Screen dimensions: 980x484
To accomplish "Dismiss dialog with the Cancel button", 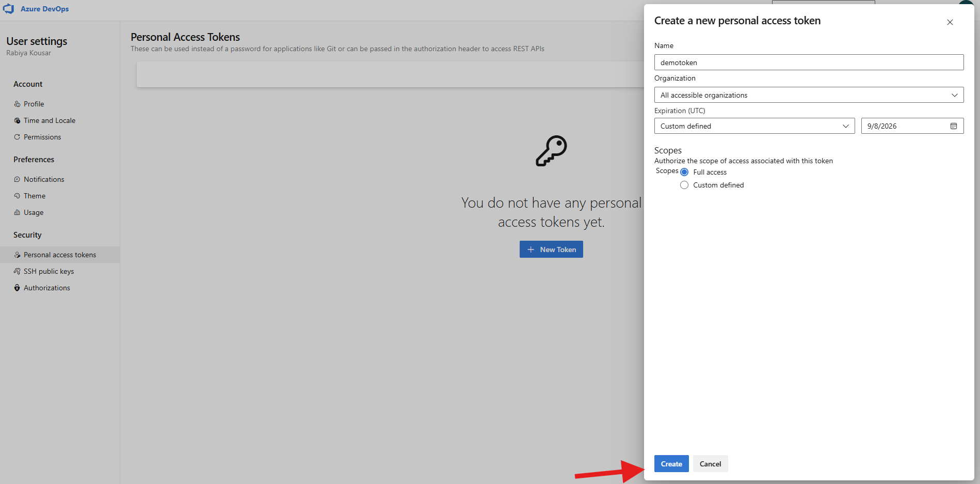I will 710,463.
